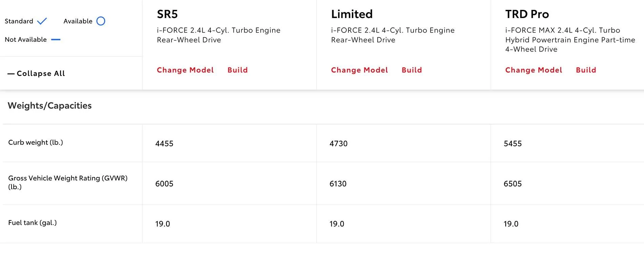Click the Available circle legend icon
644x257 pixels.
click(101, 21)
